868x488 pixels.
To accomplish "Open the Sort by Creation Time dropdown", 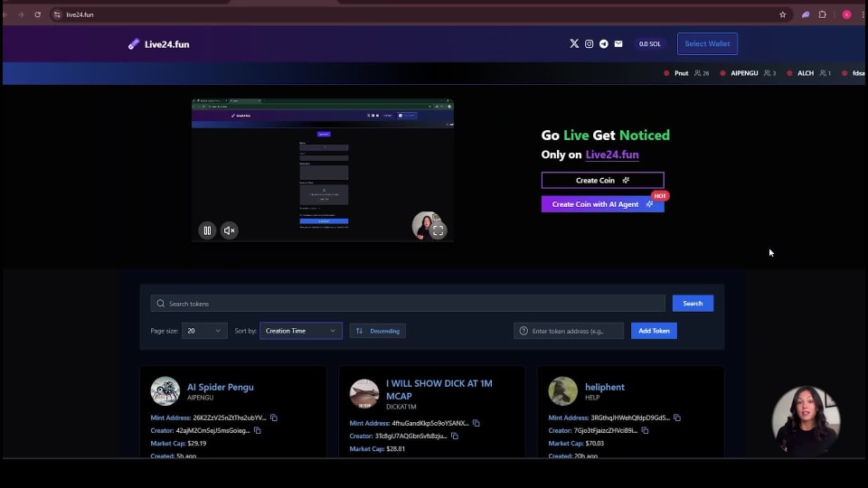I will tap(300, 331).
